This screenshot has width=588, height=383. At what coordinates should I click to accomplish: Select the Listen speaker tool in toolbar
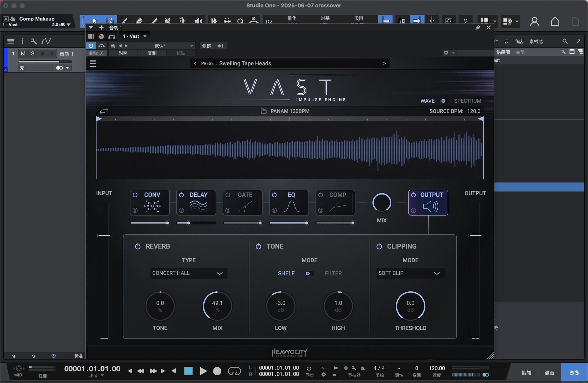198,21
